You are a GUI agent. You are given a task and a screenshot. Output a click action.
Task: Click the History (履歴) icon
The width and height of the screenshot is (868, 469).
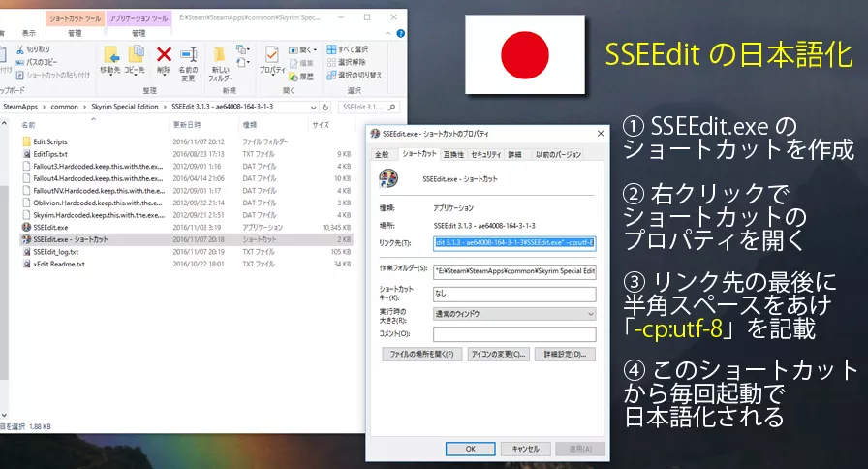click(294, 77)
